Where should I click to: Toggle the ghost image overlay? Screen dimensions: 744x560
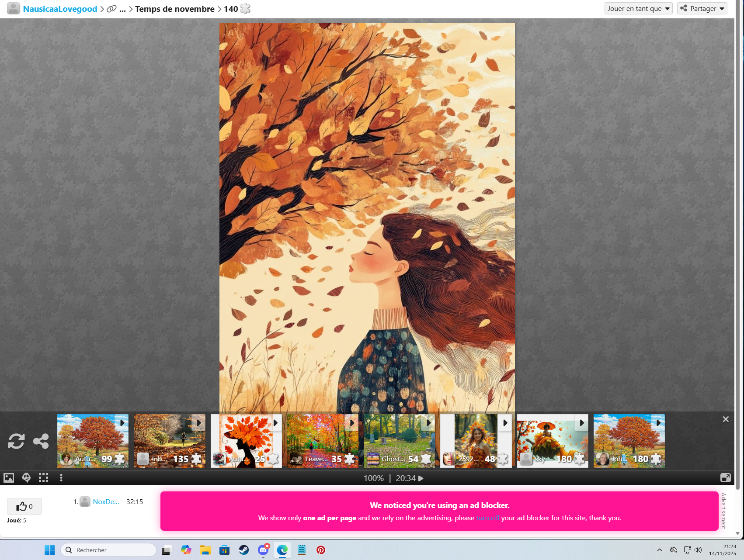point(26,478)
